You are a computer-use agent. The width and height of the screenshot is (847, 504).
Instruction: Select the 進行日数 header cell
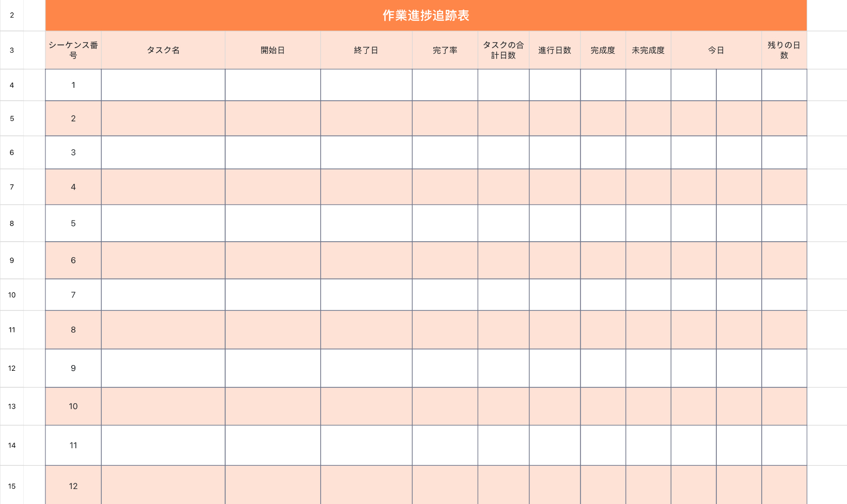tap(555, 50)
